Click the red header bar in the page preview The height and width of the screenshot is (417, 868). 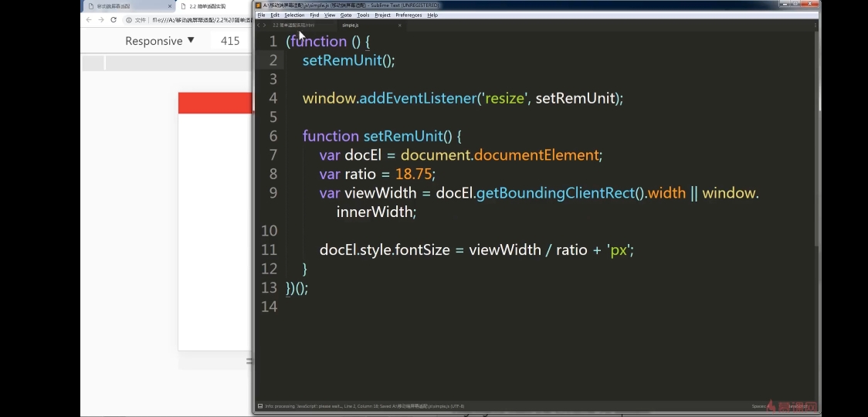click(x=215, y=103)
